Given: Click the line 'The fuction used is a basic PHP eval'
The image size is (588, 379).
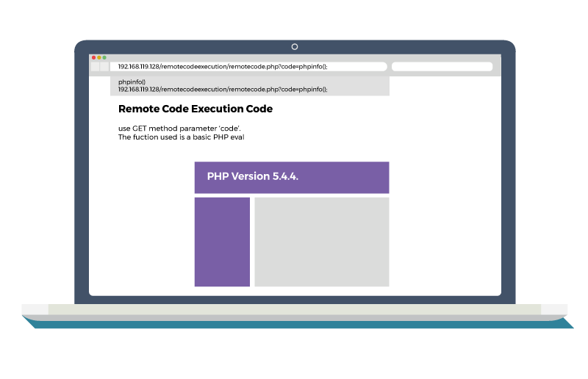Looking at the screenshot, I should (181, 137).
